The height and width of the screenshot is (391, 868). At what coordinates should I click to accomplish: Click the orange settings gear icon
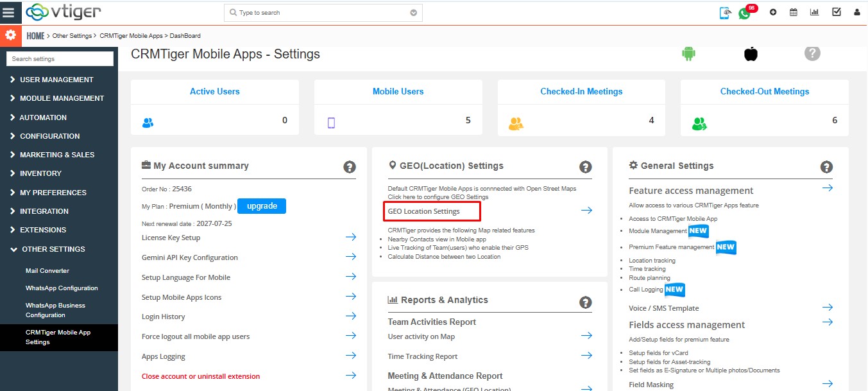(x=10, y=35)
